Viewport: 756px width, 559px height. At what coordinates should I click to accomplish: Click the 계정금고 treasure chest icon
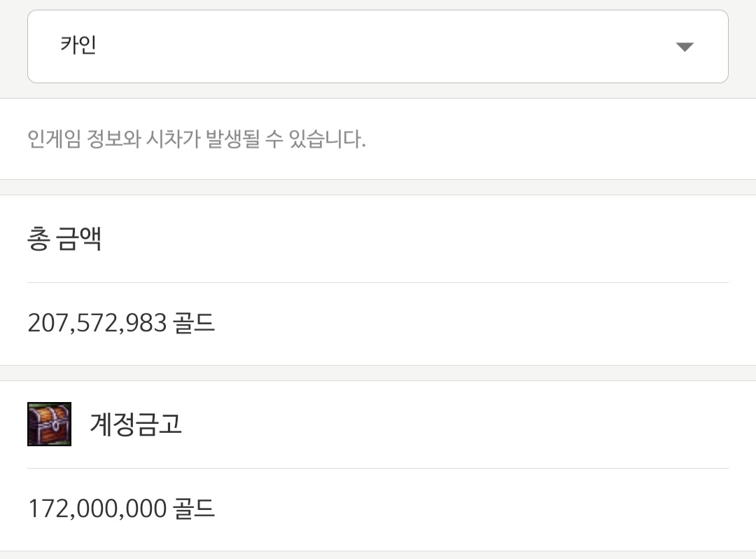pyautogui.click(x=49, y=424)
